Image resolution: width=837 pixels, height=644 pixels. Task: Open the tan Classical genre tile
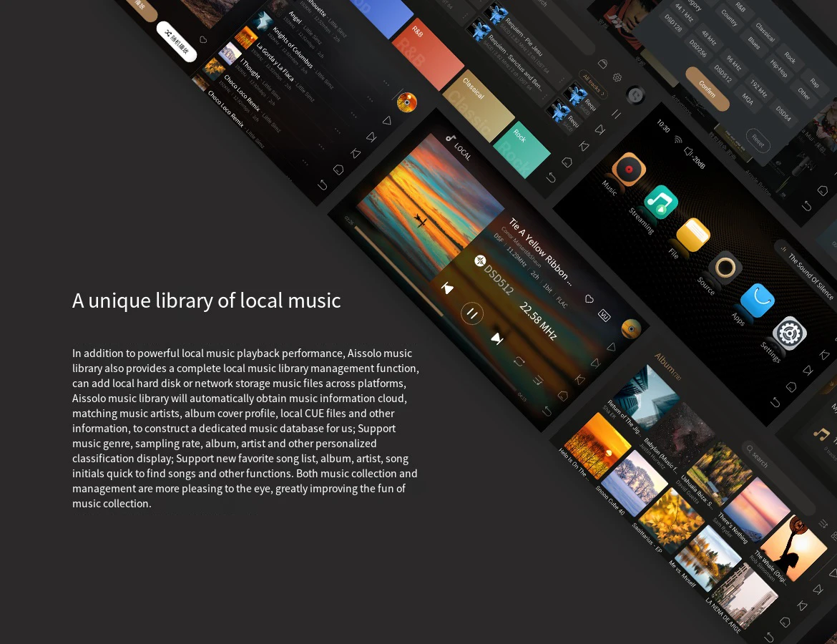click(x=479, y=105)
